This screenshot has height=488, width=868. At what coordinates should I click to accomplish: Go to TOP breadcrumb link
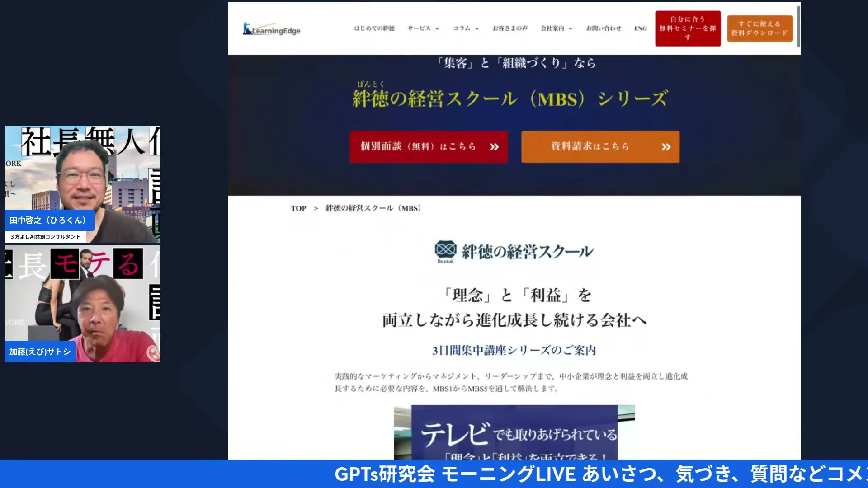298,208
